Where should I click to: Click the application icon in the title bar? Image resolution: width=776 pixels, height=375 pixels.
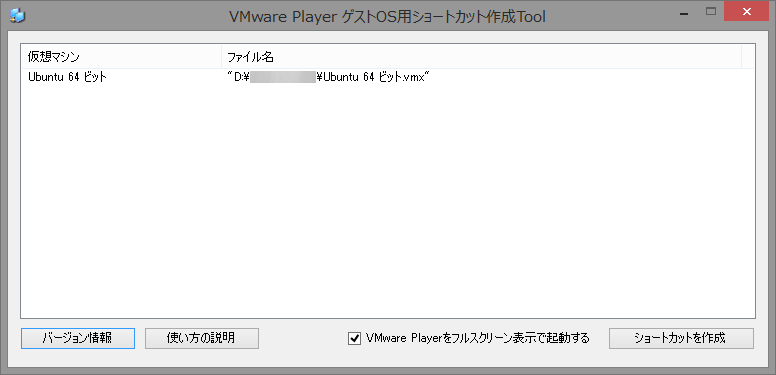(17, 16)
